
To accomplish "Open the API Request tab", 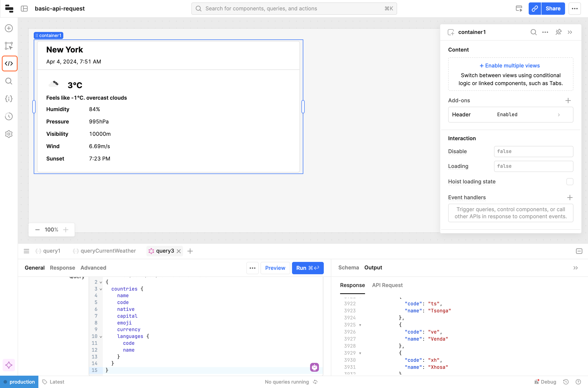I will coord(387,285).
